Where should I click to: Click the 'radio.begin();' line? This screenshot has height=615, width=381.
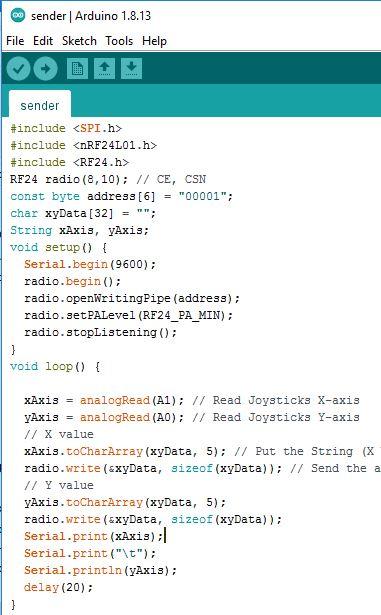(x=73, y=281)
